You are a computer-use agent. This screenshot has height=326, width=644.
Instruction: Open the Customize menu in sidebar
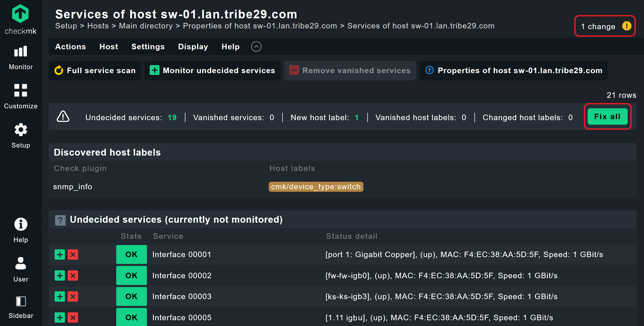(x=21, y=97)
